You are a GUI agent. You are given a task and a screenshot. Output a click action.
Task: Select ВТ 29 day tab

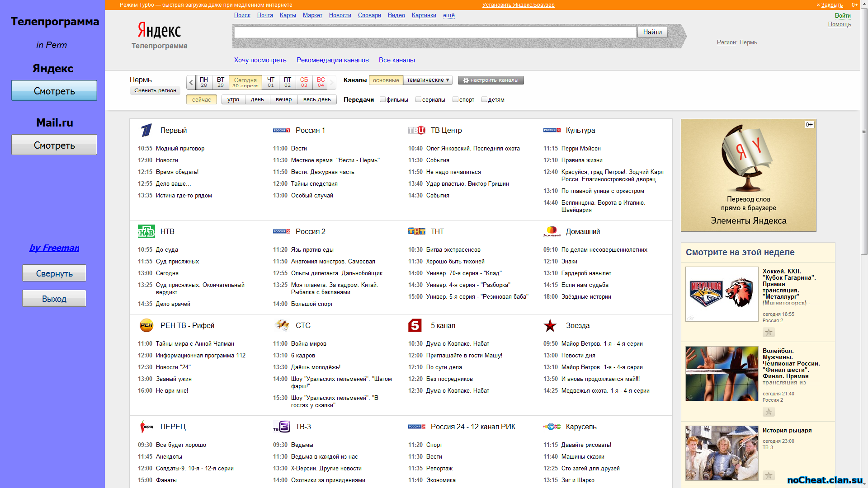click(221, 82)
